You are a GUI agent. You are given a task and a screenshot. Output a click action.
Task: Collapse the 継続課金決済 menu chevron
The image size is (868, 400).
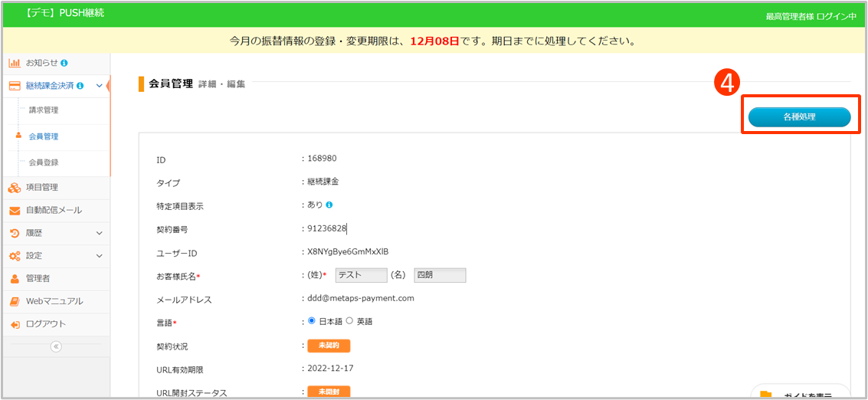pos(99,86)
